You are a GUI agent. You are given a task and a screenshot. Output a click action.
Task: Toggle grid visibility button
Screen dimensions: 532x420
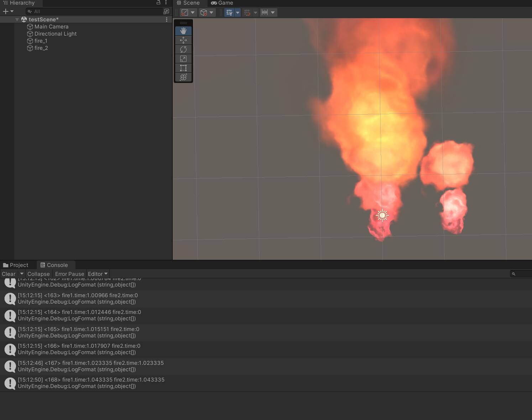pyautogui.click(x=229, y=12)
